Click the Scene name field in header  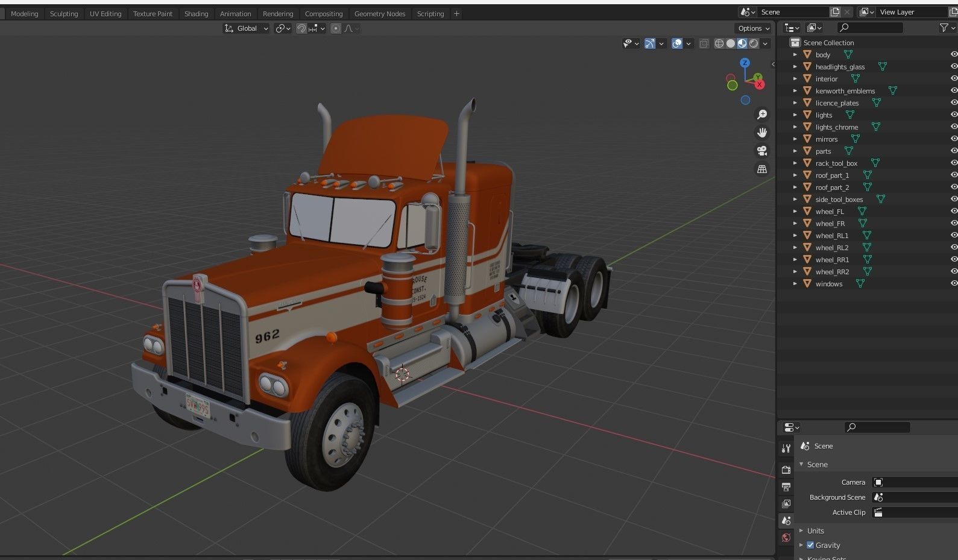point(793,12)
